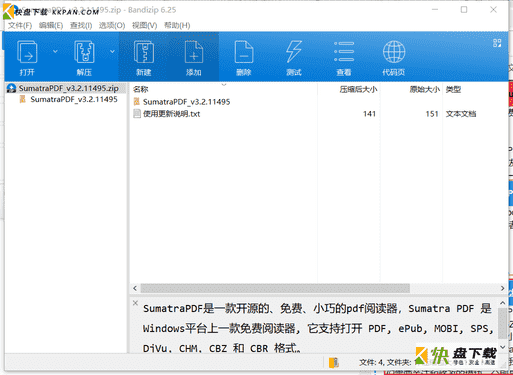Viewport: 513px width, 375px height.
Task: Click the Extract (解压) toolbar icon
Action: 84,52
